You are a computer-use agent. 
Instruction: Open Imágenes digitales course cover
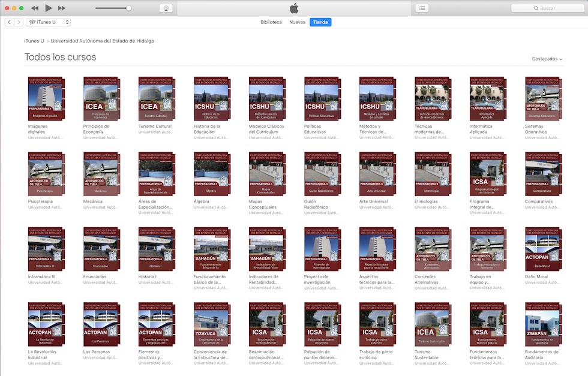tap(46, 98)
